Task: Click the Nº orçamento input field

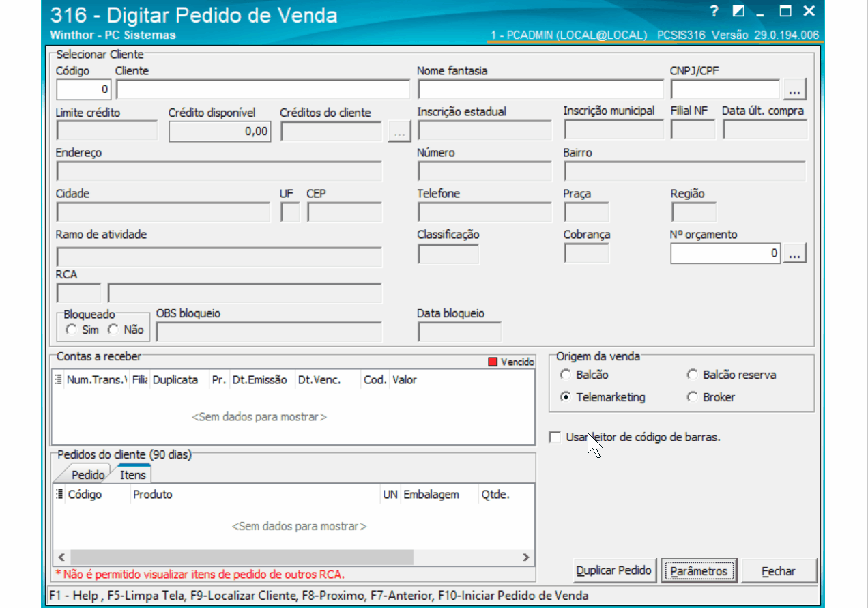Action: [725, 253]
